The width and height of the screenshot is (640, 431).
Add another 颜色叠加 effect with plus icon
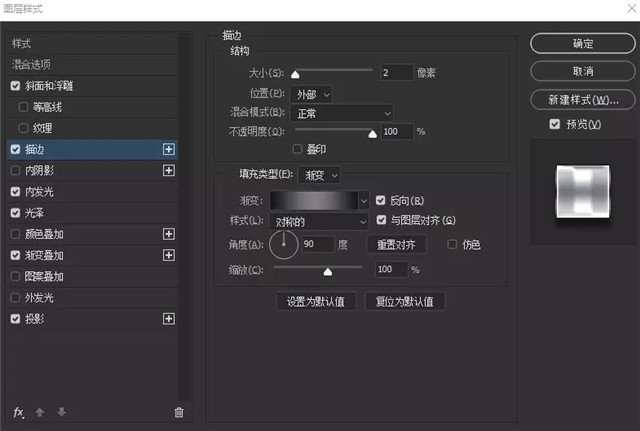pyautogui.click(x=169, y=234)
